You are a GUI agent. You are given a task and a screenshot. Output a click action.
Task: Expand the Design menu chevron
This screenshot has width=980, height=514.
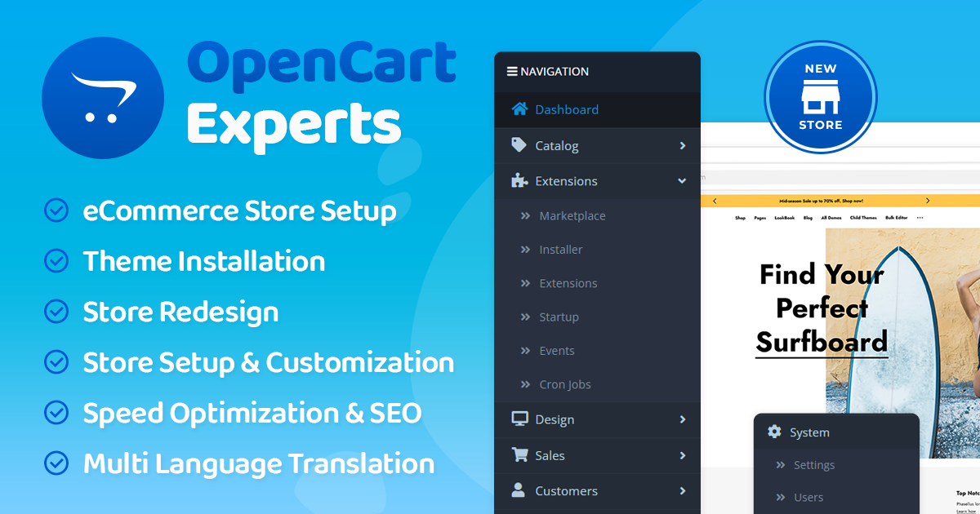pos(683,419)
